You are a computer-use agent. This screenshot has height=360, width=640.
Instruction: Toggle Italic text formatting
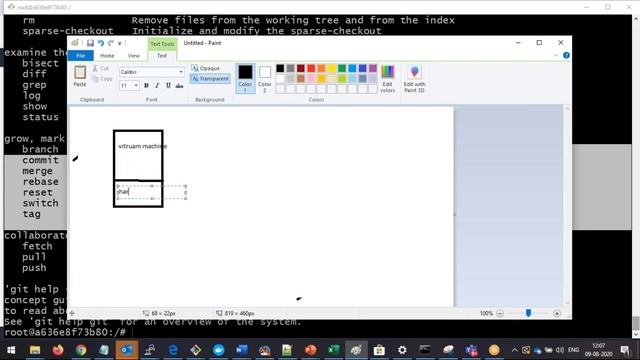(x=157, y=85)
